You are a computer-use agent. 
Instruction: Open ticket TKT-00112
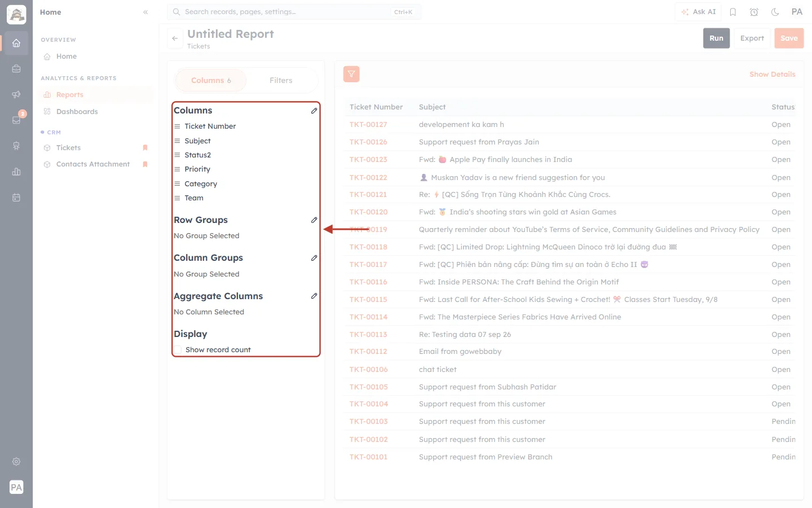coord(368,352)
